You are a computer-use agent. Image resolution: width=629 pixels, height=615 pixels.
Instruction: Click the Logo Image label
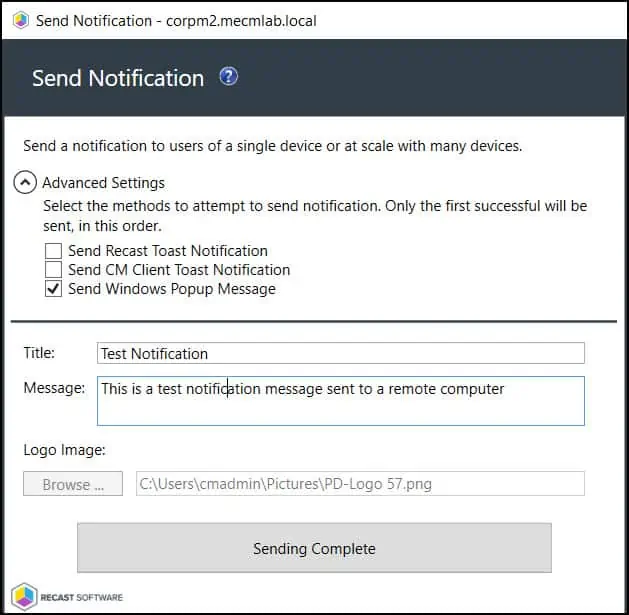tap(64, 450)
